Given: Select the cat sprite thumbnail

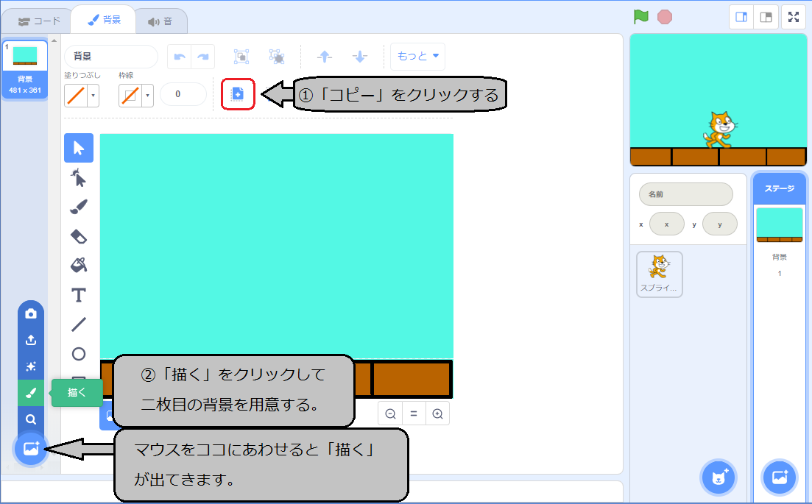Looking at the screenshot, I should point(659,274).
